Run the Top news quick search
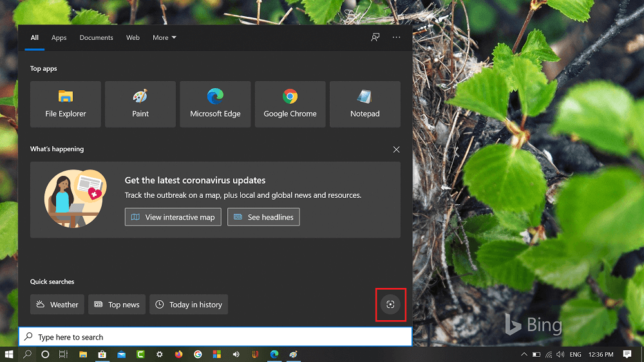644x362 pixels. point(117,305)
